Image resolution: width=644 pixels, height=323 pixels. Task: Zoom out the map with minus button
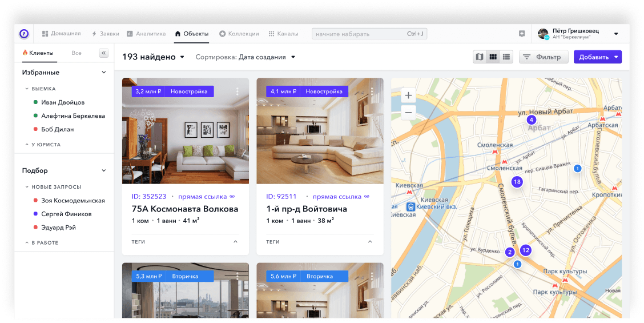[x=408, y=112]
